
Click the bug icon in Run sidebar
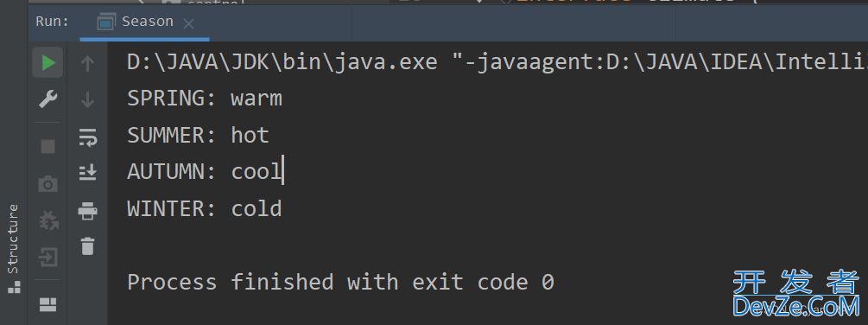point(48,220)
